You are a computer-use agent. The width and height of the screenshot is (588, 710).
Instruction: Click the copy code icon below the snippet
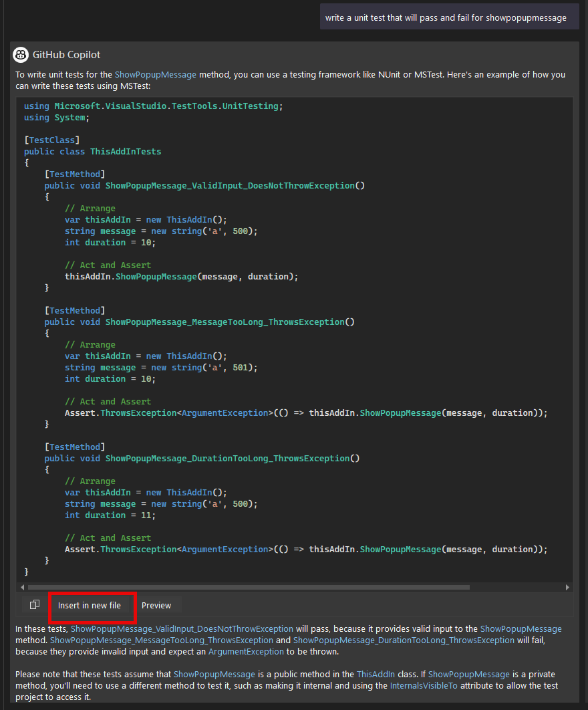point(33,604)
